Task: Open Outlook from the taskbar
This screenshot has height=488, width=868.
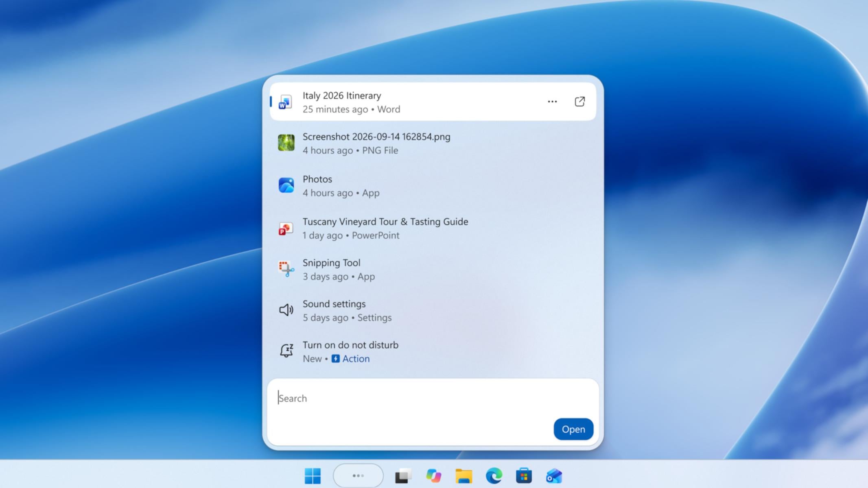Action: (554, 476)
